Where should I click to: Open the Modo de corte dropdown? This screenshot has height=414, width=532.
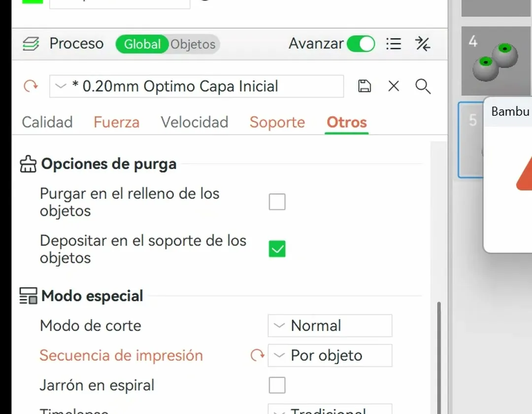[330, 326]
